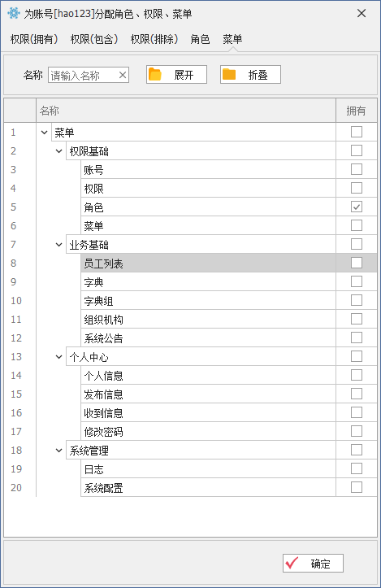Open the 角色 tab
Screen dimensions: 381x588
200,39
